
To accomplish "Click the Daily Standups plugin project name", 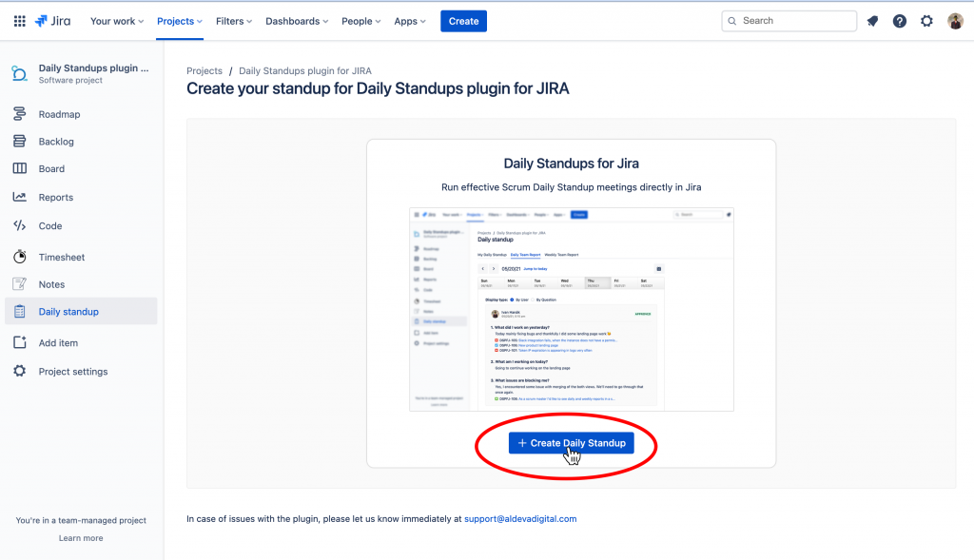I will tap(94, 68).
